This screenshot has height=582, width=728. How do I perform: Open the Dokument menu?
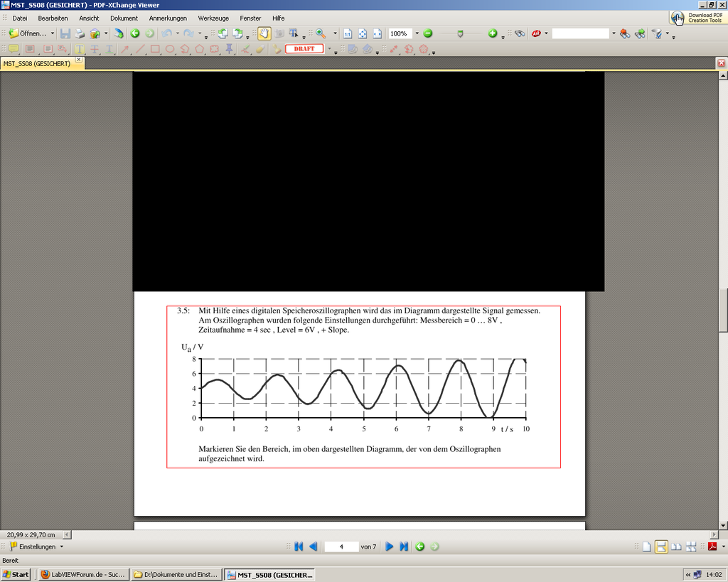124,18
